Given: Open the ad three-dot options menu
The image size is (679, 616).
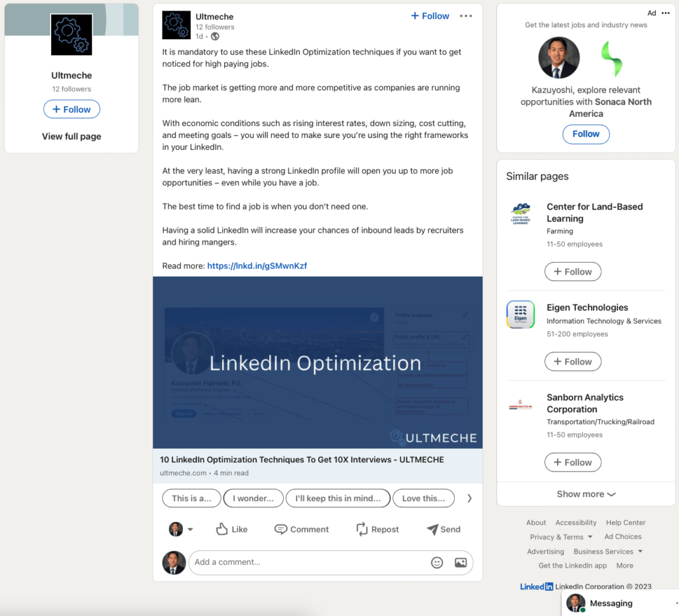Looking at the screenshot, I should pyautogui.click(x=666, y=13).
